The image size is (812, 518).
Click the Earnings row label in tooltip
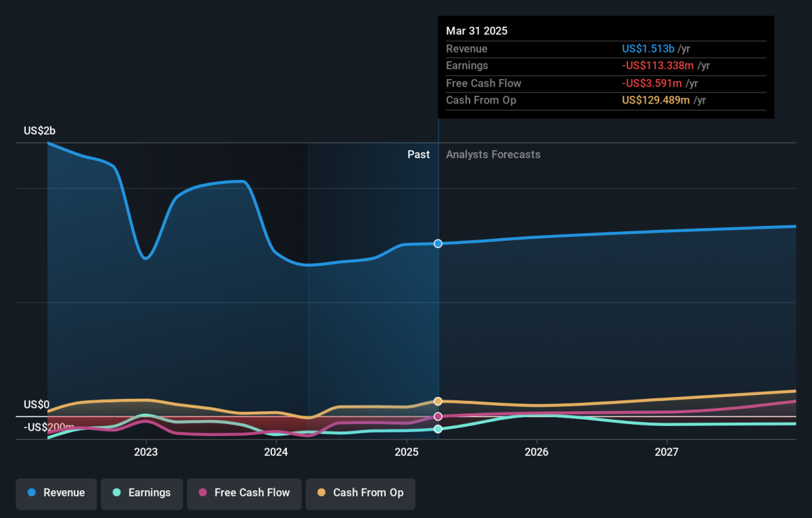pos(467,66)
